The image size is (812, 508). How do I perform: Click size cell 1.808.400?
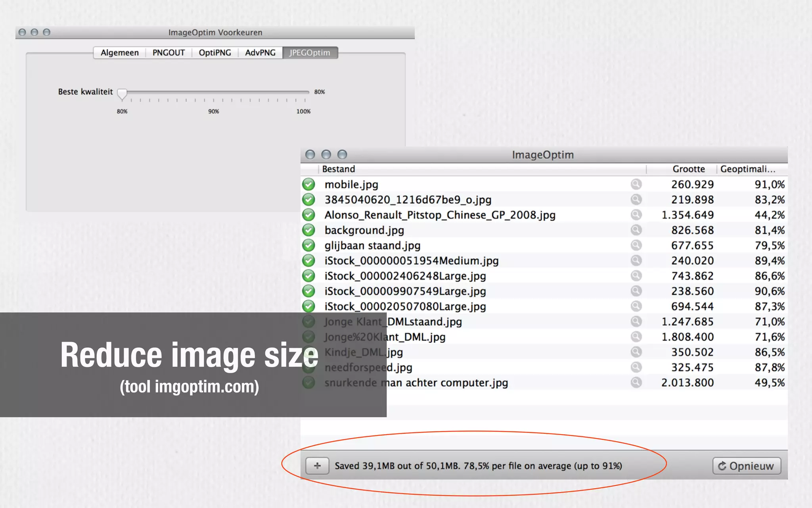coord(688,337)
